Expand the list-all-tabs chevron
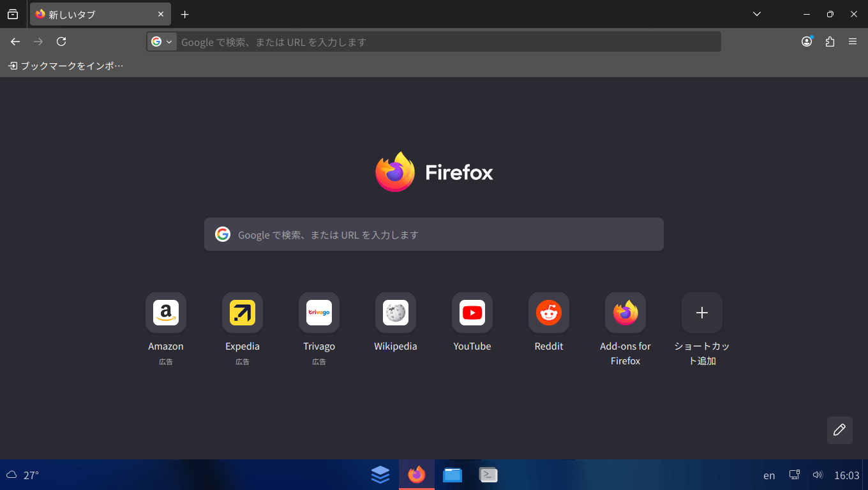 (x=757, y=14)
